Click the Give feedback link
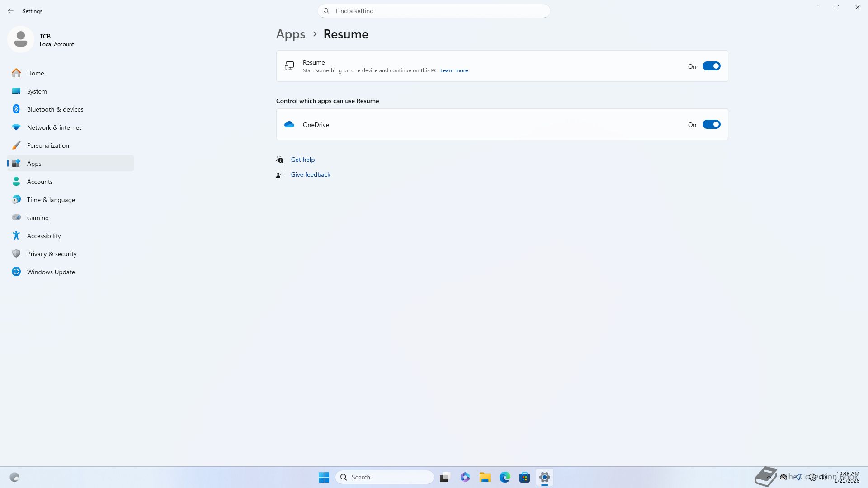868x488 pixels. [x=310, y=174]
